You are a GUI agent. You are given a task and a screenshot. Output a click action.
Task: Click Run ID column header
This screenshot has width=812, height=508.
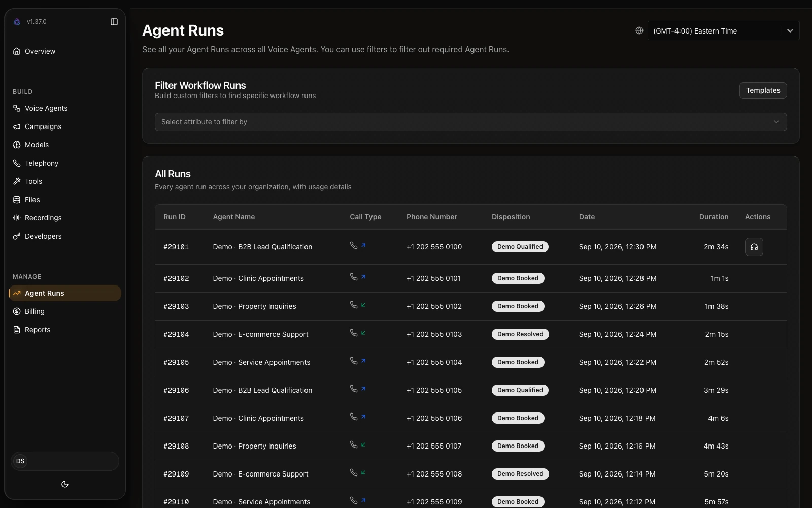(175, 217)
